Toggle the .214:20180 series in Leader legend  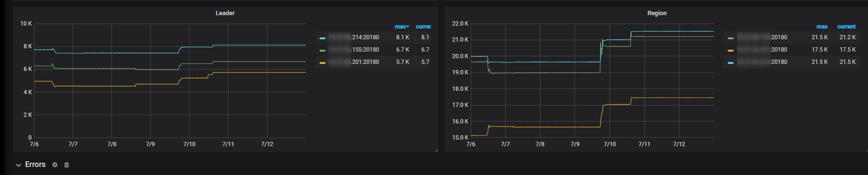tap(354, 37)
